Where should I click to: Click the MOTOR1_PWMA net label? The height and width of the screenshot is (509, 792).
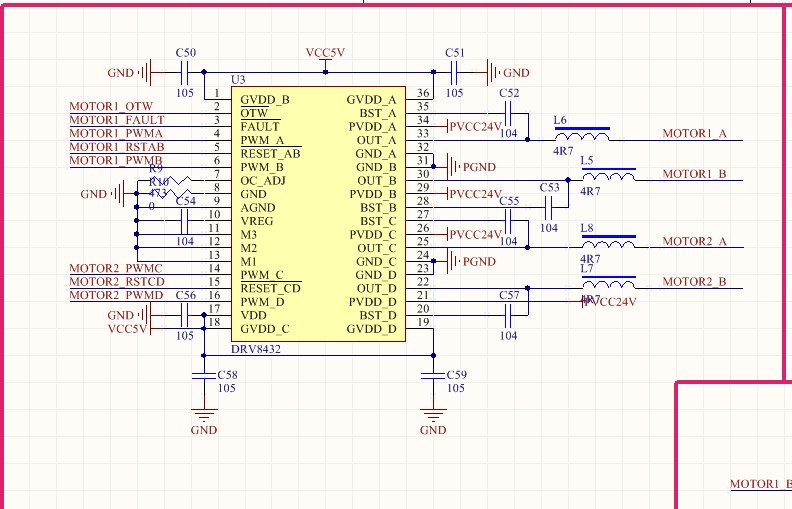[116, 133]
